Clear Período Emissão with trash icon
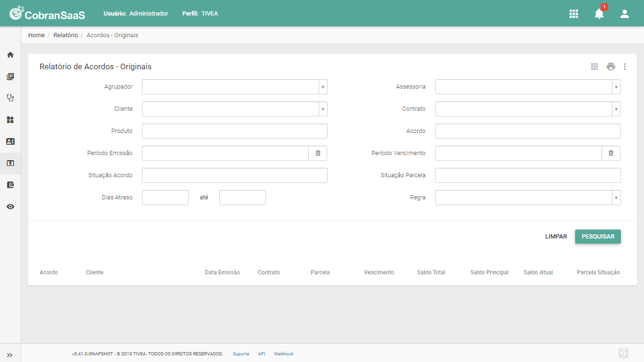Image resolution: width=644 pixels, height=362 pixels. 318,153
